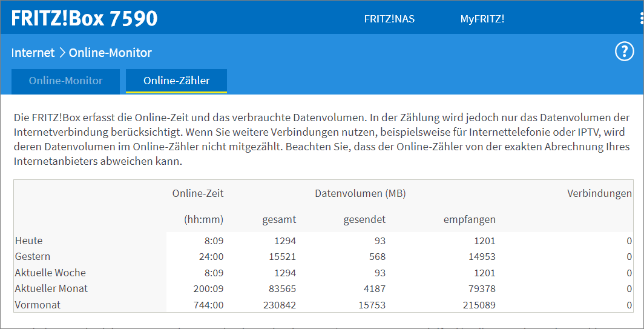
Task: Select the Heute row label
Action: tap(29, 241)
